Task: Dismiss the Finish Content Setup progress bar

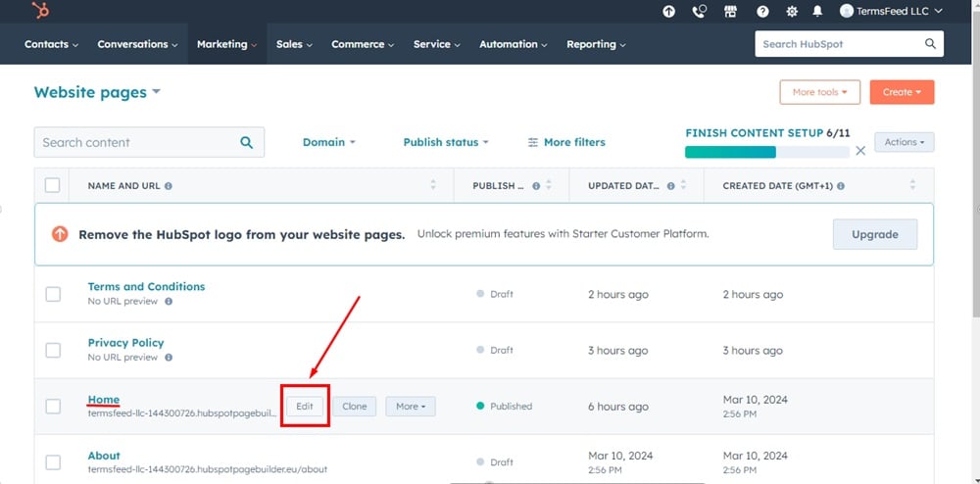Action: 860,151
